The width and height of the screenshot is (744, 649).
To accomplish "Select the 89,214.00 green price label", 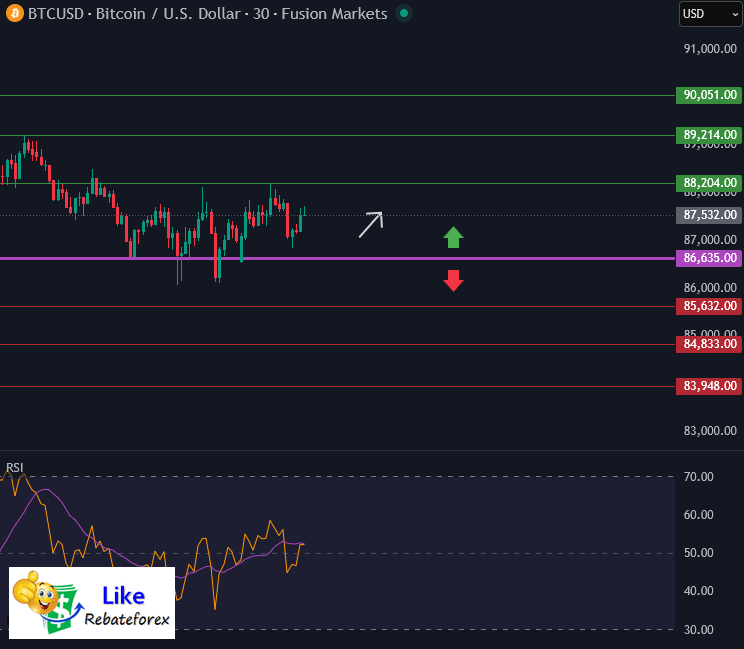I will [709, 135].
